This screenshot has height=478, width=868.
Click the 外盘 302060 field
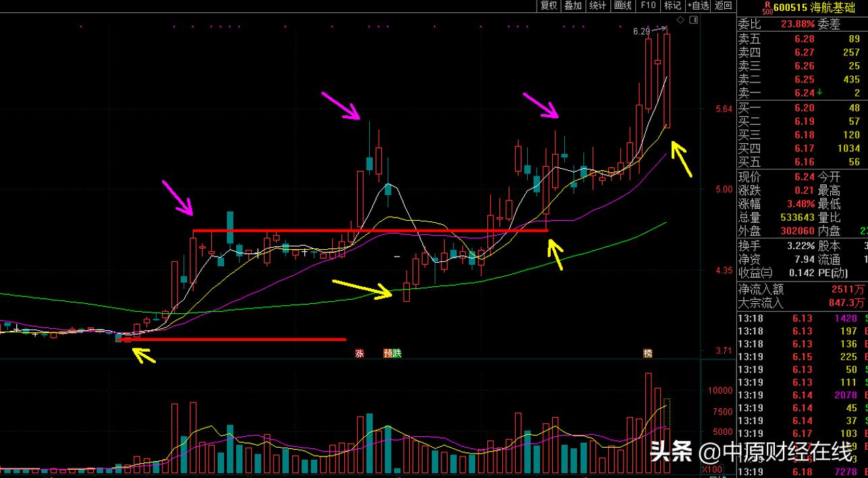point(776,231)
